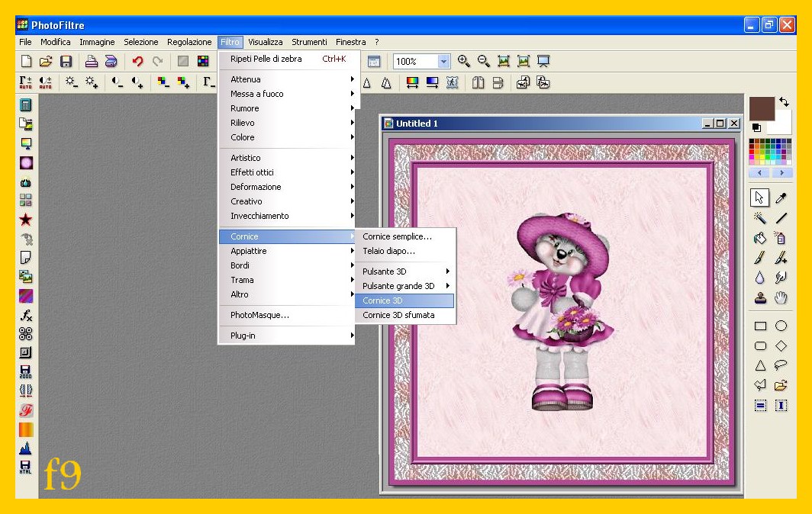Select PhotoMasque... from Filtro menu
Viewport: 812px width, 514px height.
coord(259,315)
